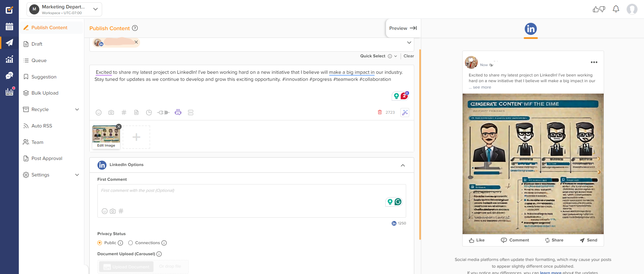Expand the selected accounts dropdown chevron
Screen dimensions: 644x274
coord(409,43)
